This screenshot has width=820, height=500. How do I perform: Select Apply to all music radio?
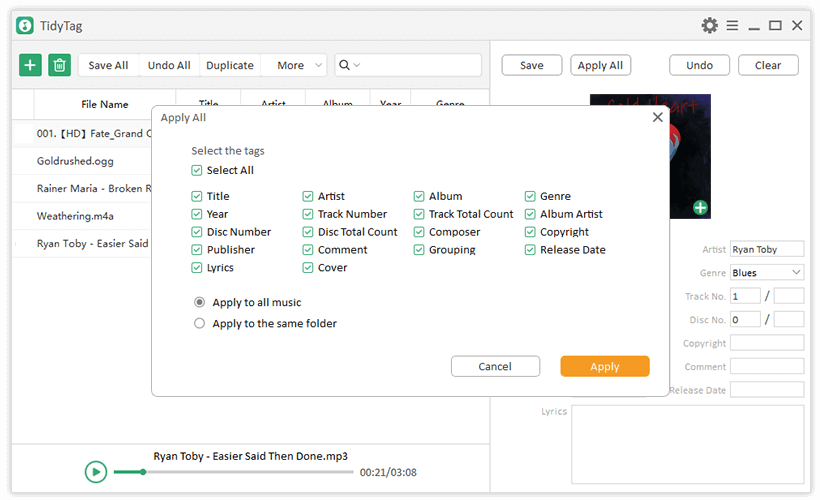(199, 302)
